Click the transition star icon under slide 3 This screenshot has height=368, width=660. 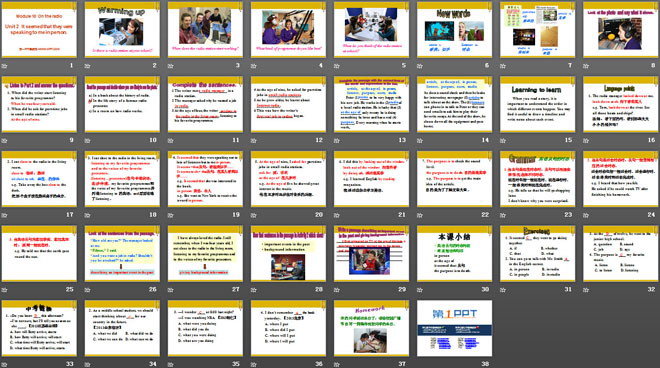click(170, 66)
